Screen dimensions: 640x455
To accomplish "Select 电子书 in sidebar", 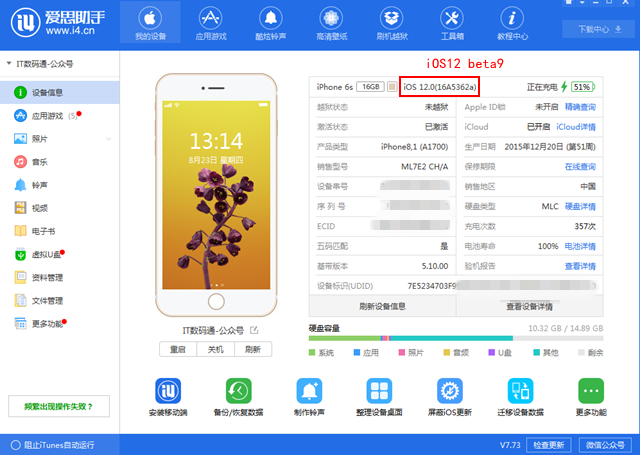I will click(x=60, y=231).
